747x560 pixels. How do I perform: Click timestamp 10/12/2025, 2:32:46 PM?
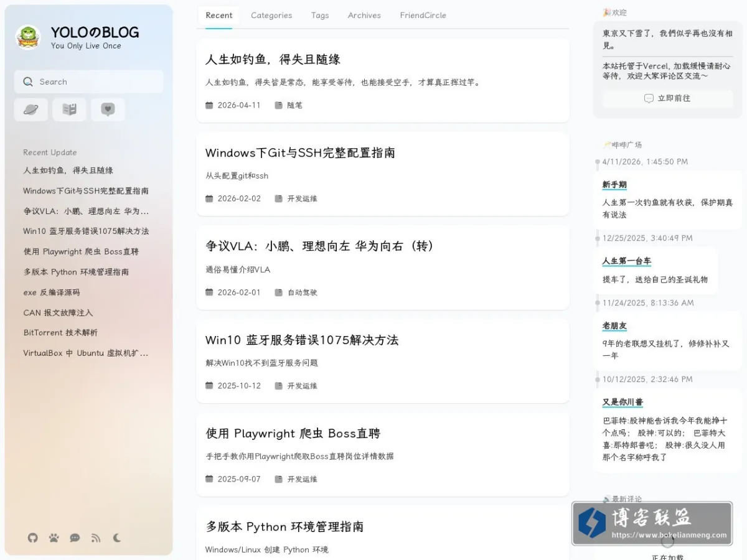[x=647, y=380]
